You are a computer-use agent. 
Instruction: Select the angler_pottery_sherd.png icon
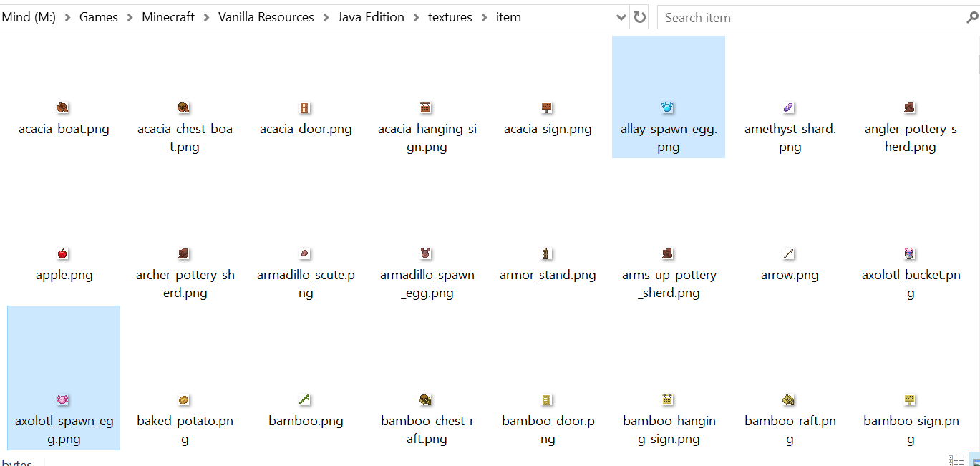tap(910, 108)
